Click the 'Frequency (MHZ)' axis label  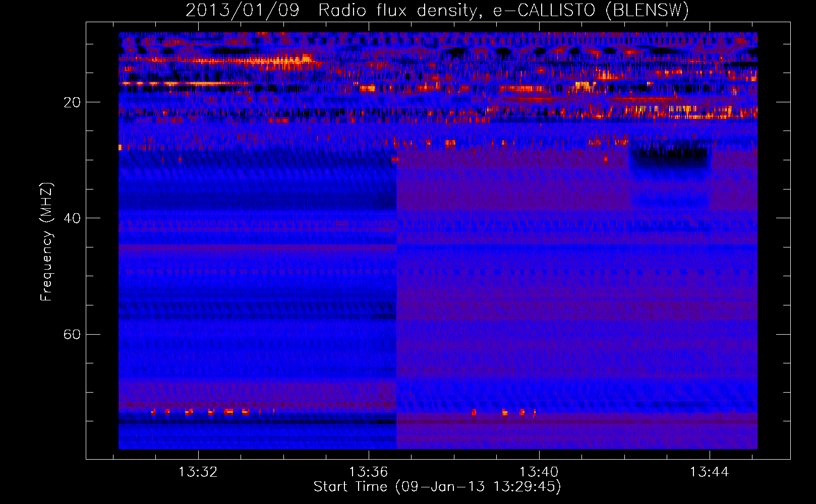pos(46,241)
